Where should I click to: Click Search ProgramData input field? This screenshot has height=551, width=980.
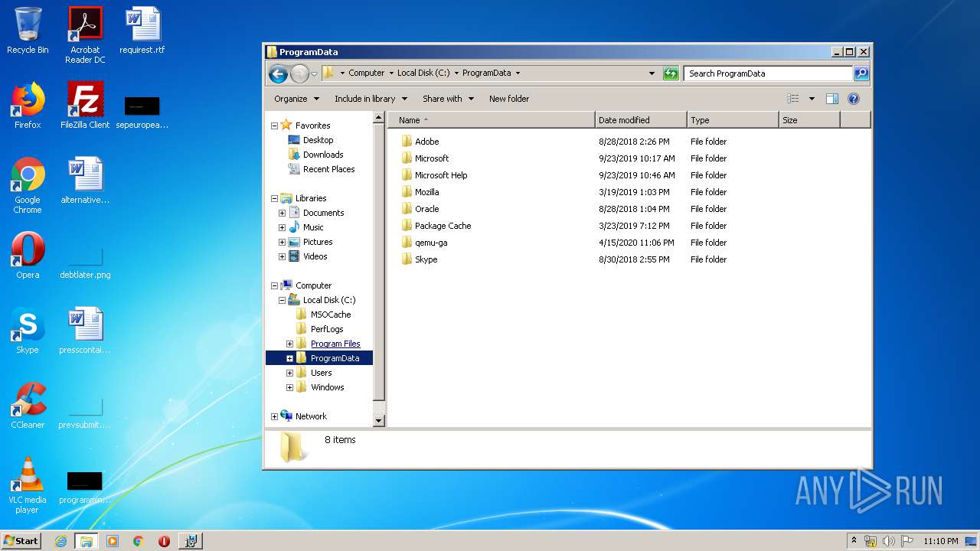point(768,73)
